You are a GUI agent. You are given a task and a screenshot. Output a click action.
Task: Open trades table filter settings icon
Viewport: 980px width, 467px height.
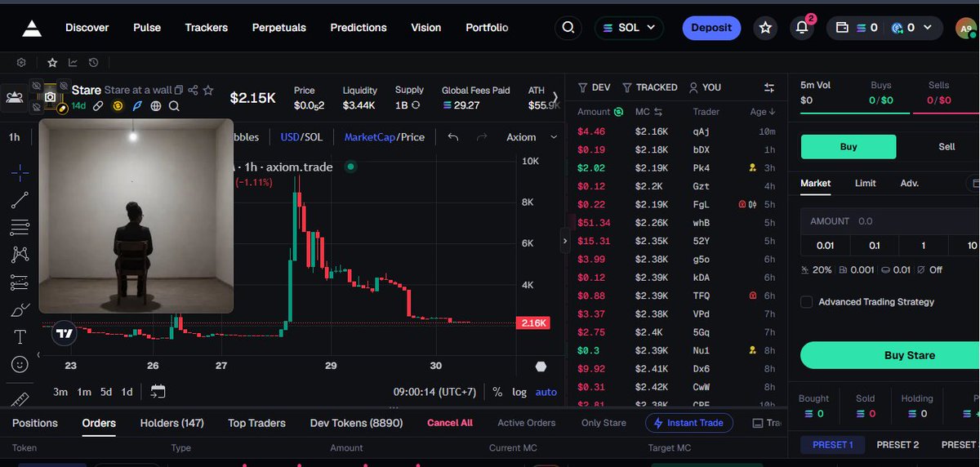point(769,87)
